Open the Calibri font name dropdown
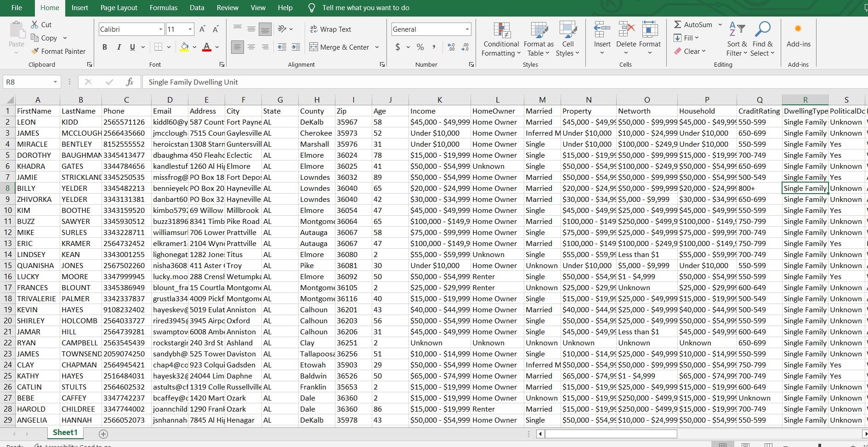 [x=160, y=29]
